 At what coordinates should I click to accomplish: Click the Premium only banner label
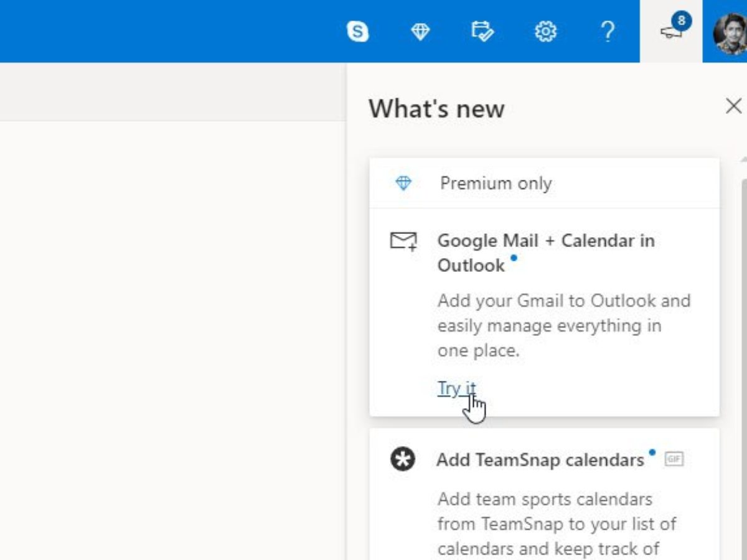click(496, 184)
